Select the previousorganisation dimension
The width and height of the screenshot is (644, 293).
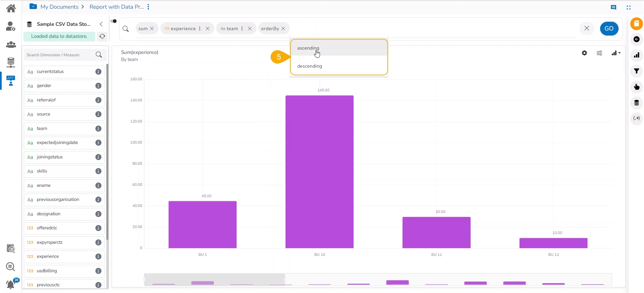point(64,200)
